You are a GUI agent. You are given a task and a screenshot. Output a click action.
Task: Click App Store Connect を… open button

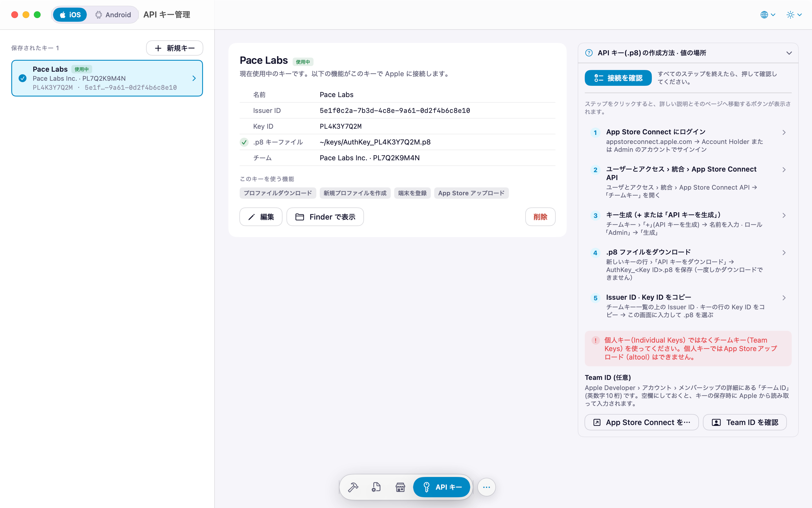641,422
